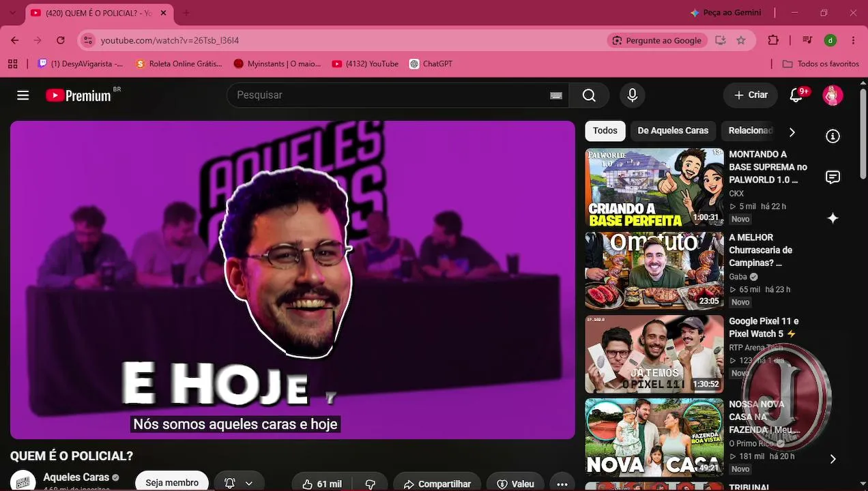The height and width of the screenshot is (491, 868).
Task: Select the De Aqueles Caras chip
Action: point(673,130)
